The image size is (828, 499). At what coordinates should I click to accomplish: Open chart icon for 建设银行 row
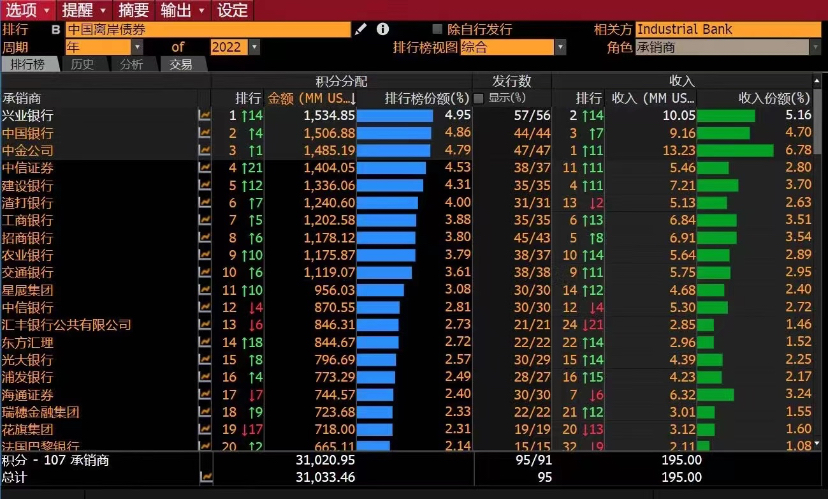coord(204,185)
